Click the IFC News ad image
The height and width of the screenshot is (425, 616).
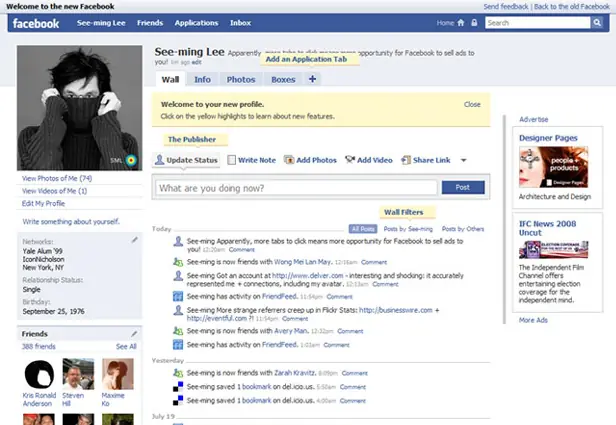553,250
